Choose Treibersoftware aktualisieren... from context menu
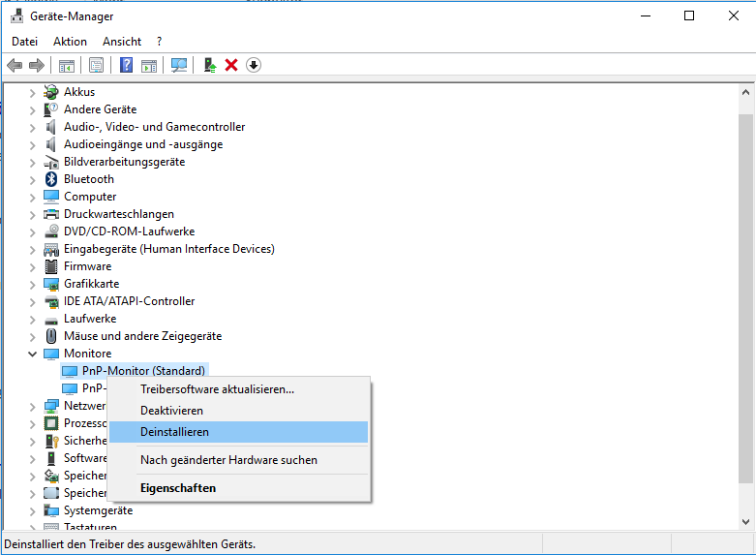This screenshot has height=555, width=756. coord(239,389)
